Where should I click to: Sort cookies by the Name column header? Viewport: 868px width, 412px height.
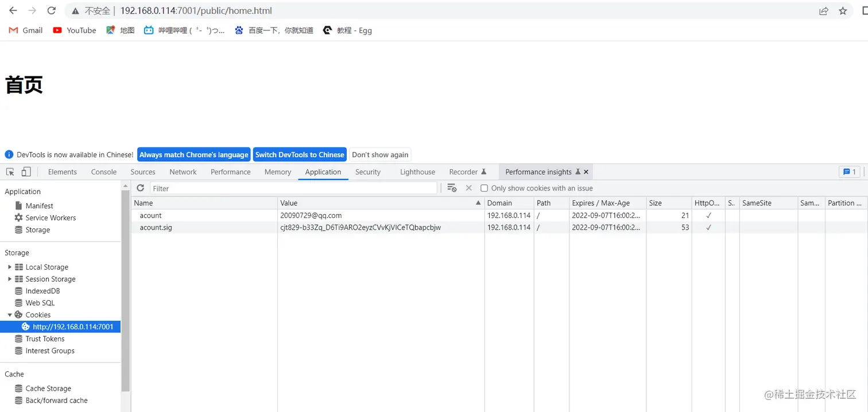point(204,203)
